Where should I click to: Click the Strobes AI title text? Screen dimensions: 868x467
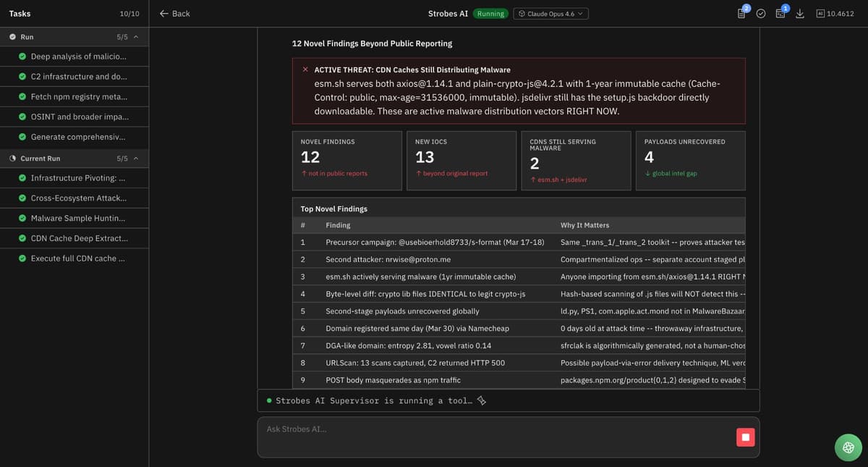[448, 14]
